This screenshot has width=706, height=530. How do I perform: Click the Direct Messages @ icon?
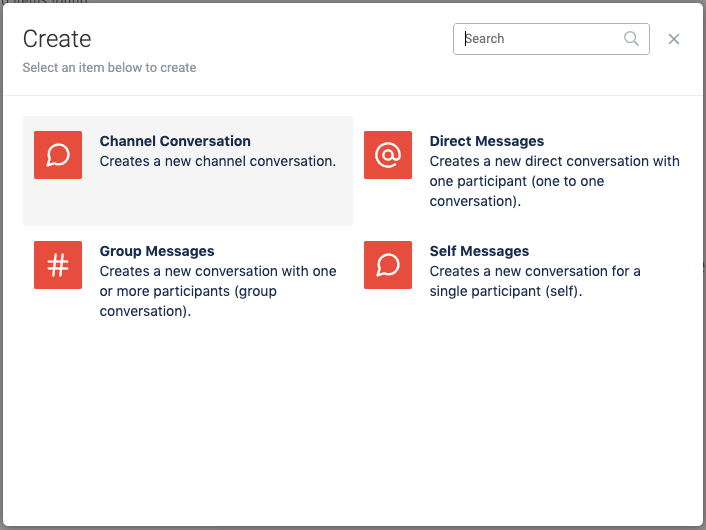click(388, 155)
